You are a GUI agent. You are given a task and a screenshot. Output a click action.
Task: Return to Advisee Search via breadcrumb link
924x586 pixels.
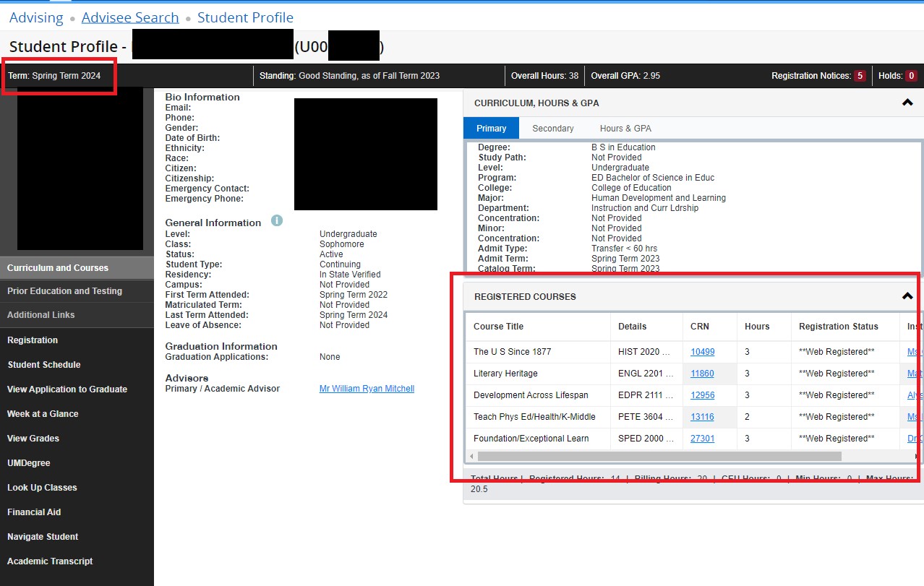click(130, 17)
